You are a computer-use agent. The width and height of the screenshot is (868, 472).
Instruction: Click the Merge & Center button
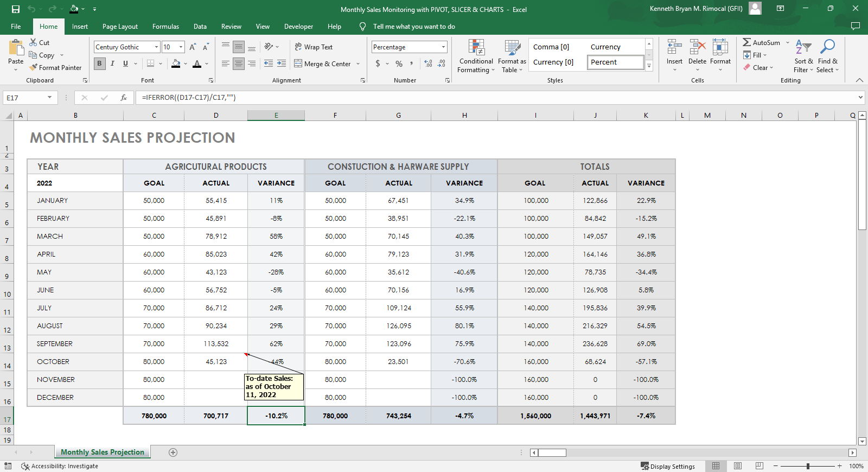coord(323,64)
